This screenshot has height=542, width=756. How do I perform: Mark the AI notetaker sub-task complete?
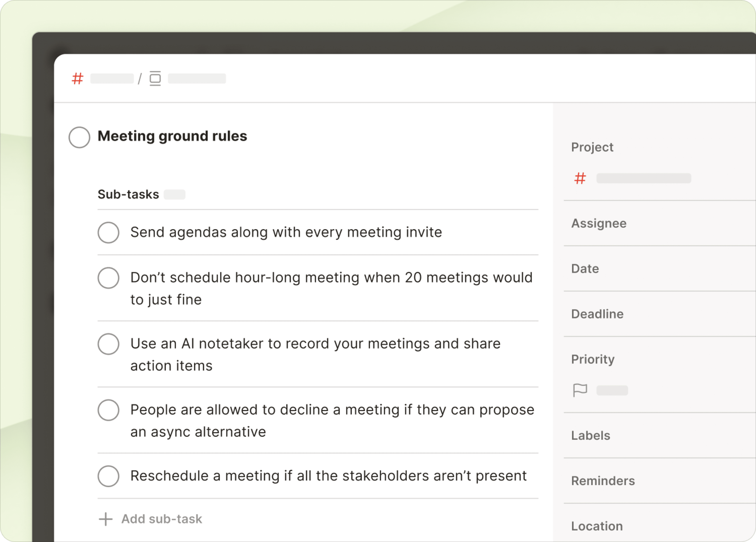pos(108,344)
